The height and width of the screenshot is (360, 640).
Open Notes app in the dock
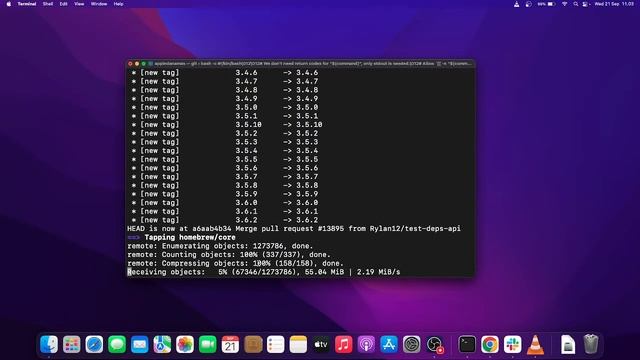[x=298, y=344]
